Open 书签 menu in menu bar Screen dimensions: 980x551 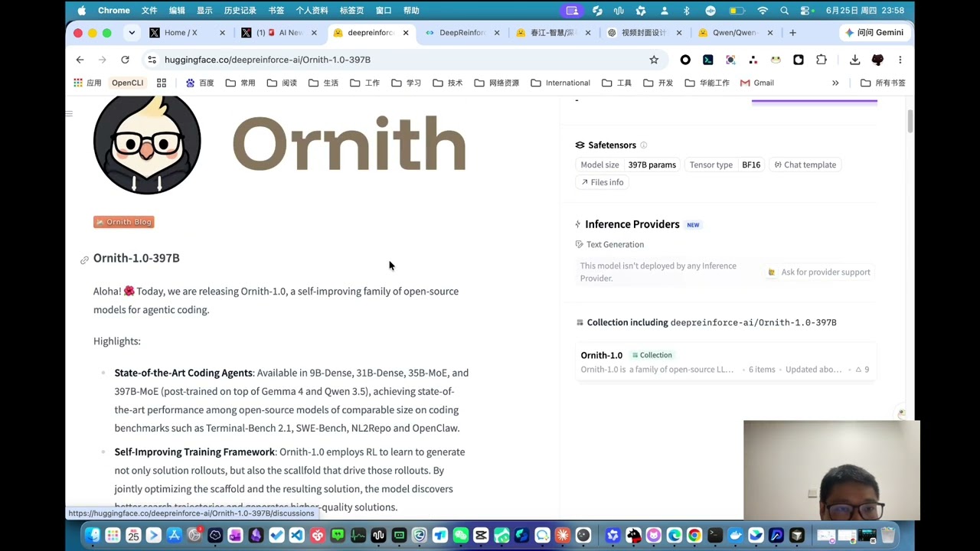coord(276,11)
